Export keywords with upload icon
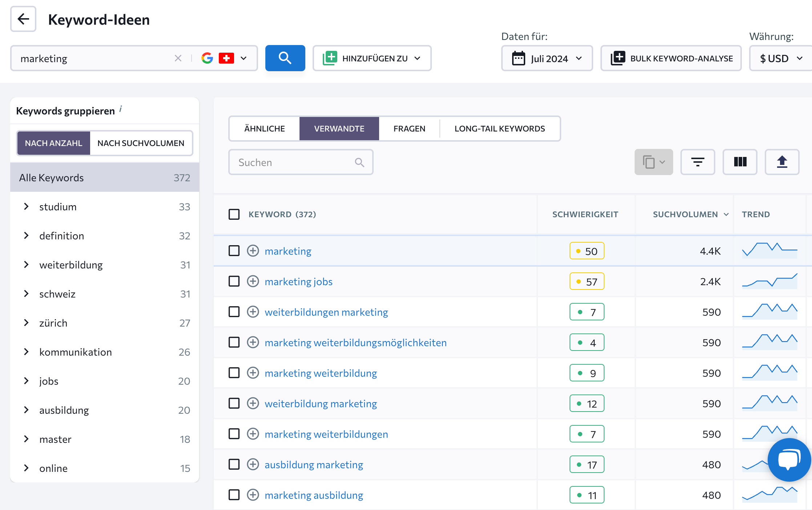Viewport: 812px width, 510px height. tap(782, 162)
